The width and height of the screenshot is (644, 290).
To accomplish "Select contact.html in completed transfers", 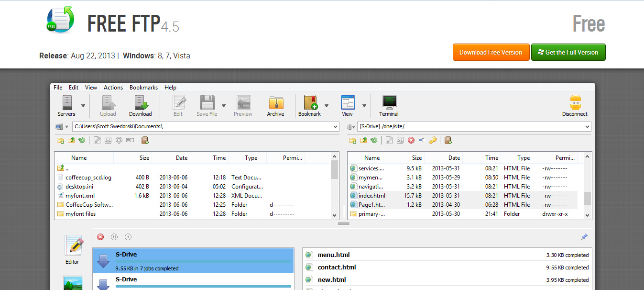I will click(x=337, y=268).
